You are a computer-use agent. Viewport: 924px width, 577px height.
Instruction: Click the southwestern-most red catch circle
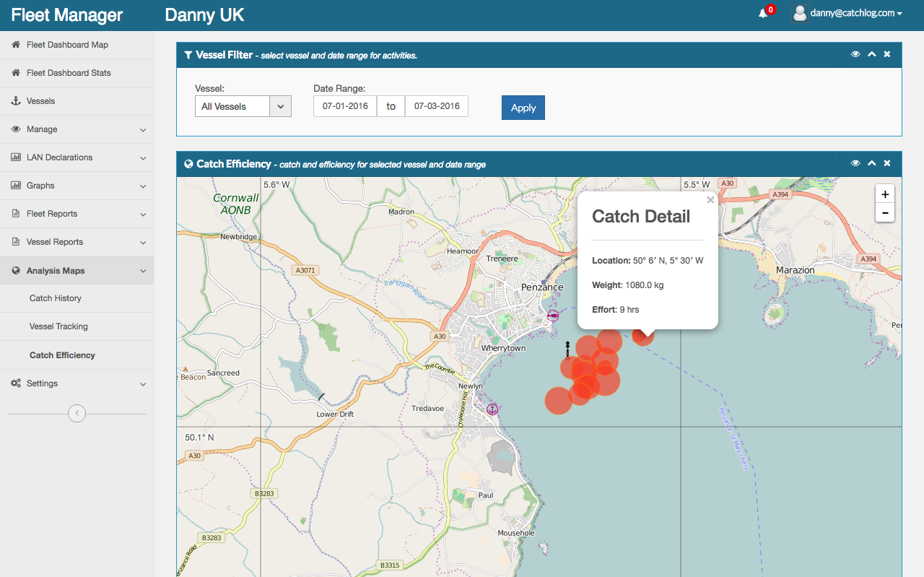coord(558,401)
